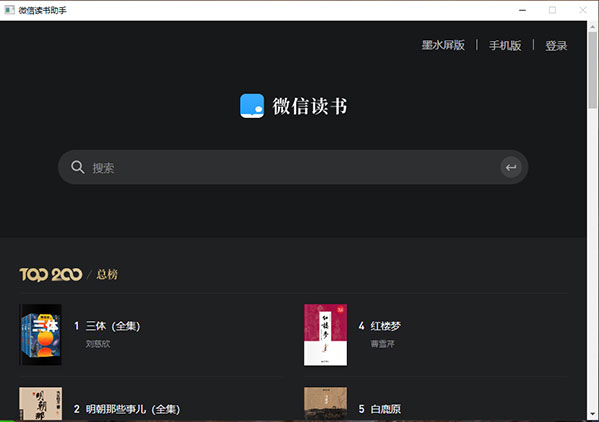Screen dimensions: 599x422
Task: Select book title 三体 (全集)
Action: tap(113, 326)
